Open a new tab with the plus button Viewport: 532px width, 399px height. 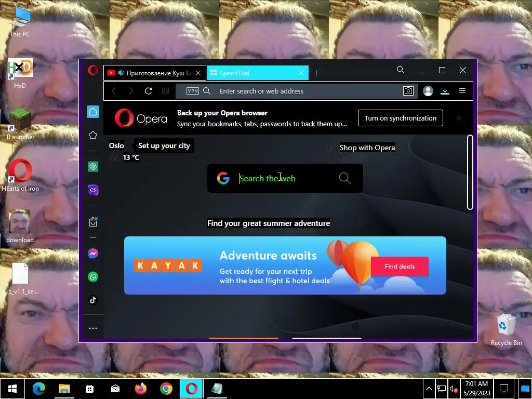(316, 73)
